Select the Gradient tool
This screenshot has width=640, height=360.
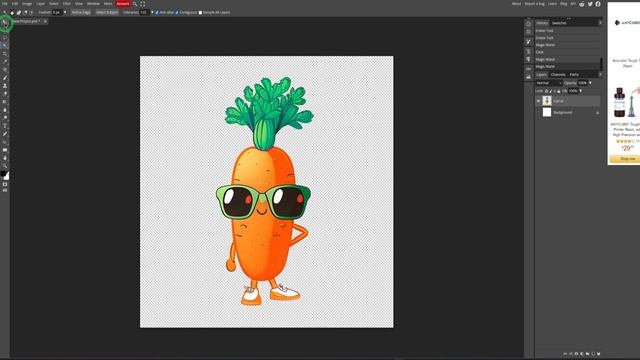click(x=5, y=102)
